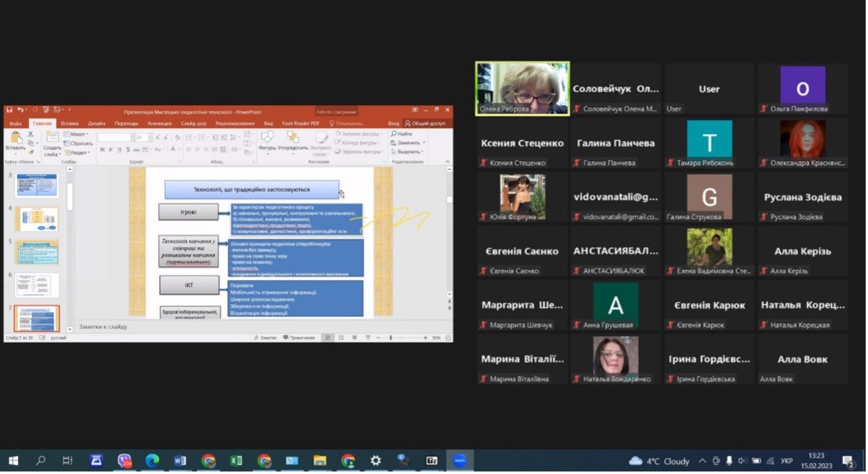868x474 pixels.
Task: Click the zoom slider in status bar
Action: [392, 337]
